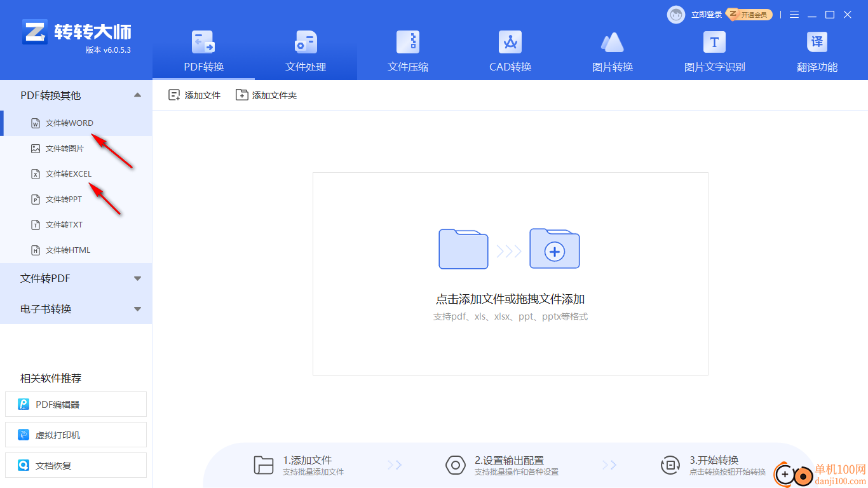Click the 2.设置输出配置 step label
Image resolution: width=868 pixels, height=488 pixels.
(509, 460)
